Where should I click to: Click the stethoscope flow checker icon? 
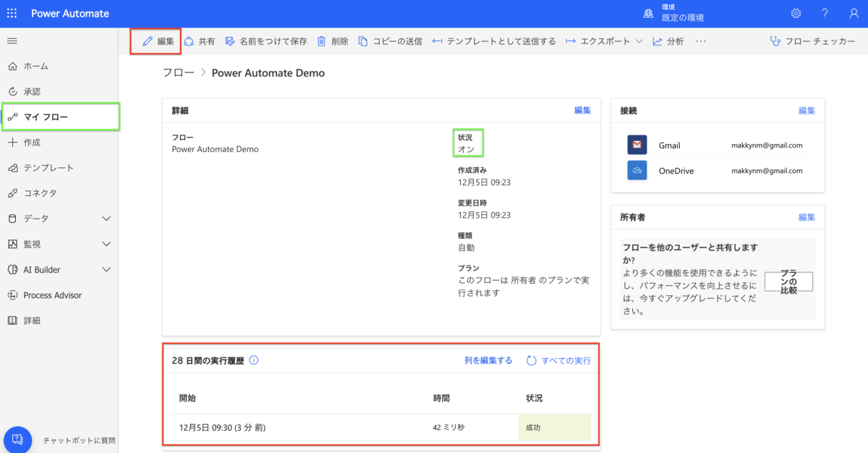[775, 41]
